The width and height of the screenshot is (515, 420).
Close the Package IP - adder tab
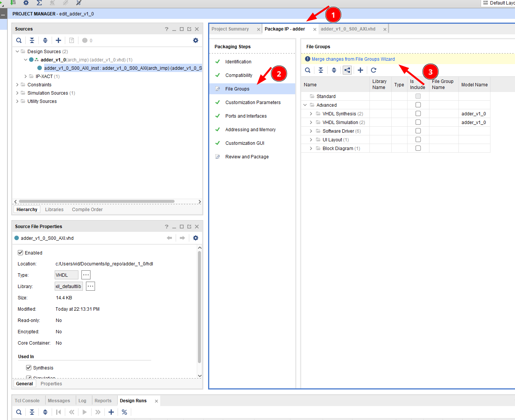315,29
